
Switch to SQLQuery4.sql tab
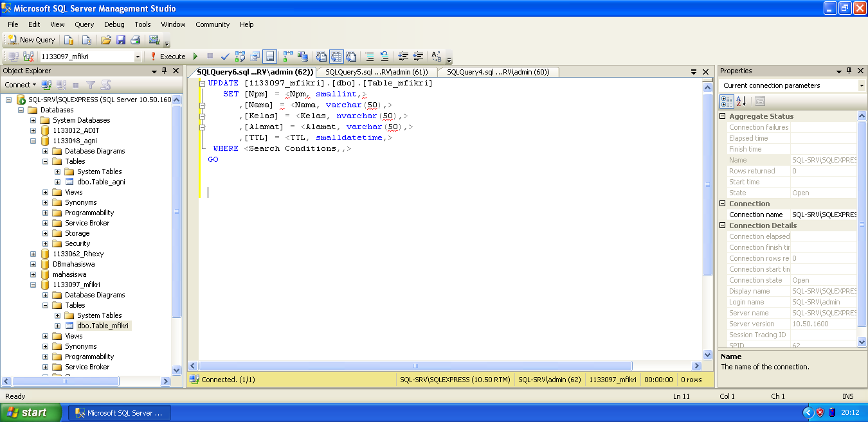(498, 72)
